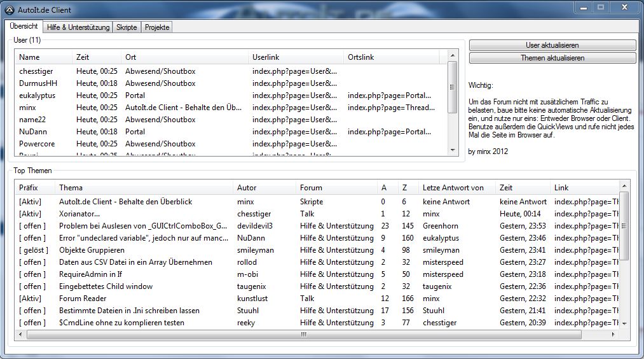Screen dimensions: 644x359
Task: Open the Skripte tab
Action: pos(127,27)
